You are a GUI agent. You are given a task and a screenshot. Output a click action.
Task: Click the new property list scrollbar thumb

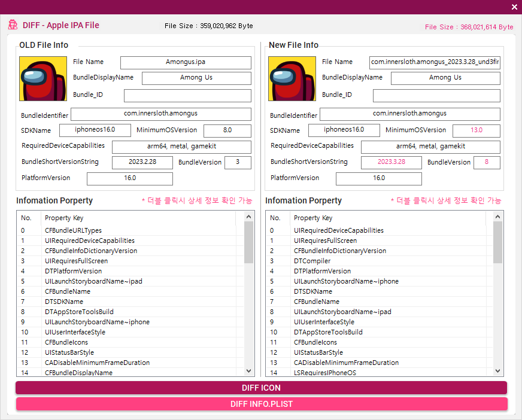(497, 242)
